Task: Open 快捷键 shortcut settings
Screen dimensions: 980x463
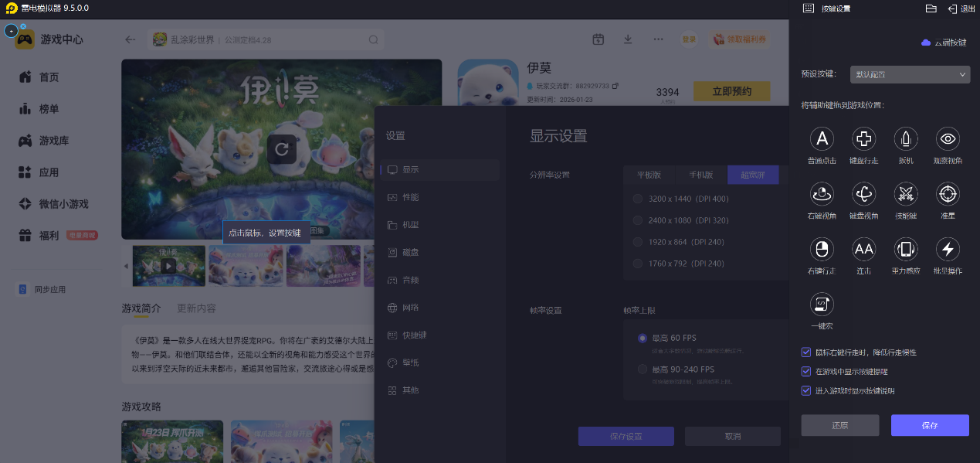Action: [439, 335]
